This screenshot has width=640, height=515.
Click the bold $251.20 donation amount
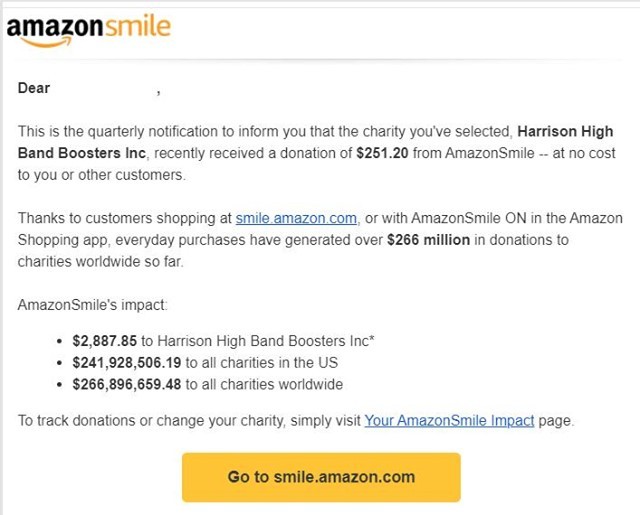(382, 153)
